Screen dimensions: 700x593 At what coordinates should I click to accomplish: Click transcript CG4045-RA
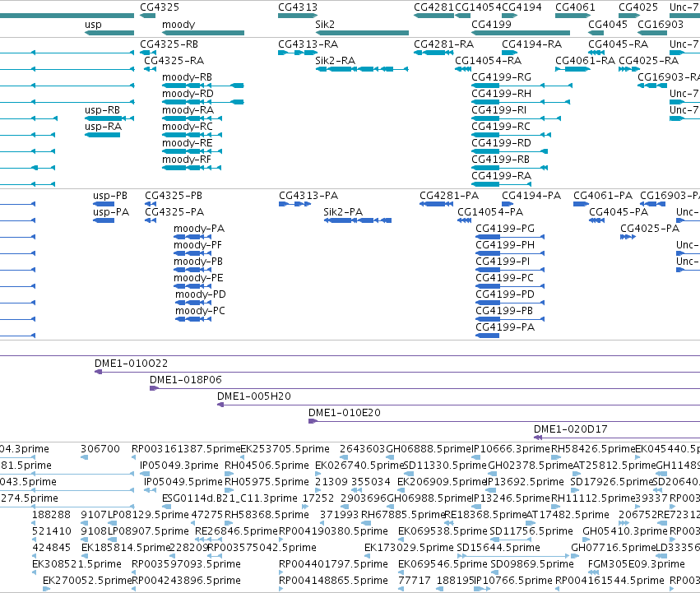[619, 44]
